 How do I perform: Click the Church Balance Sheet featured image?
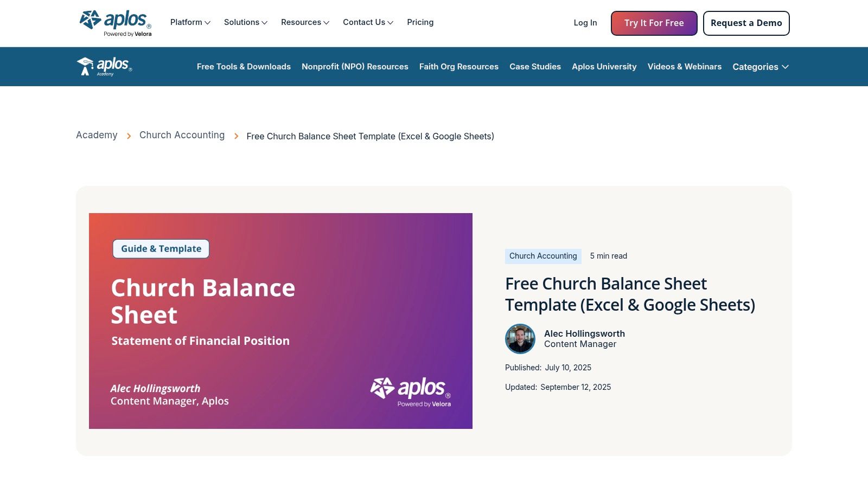tap(280, 321)
